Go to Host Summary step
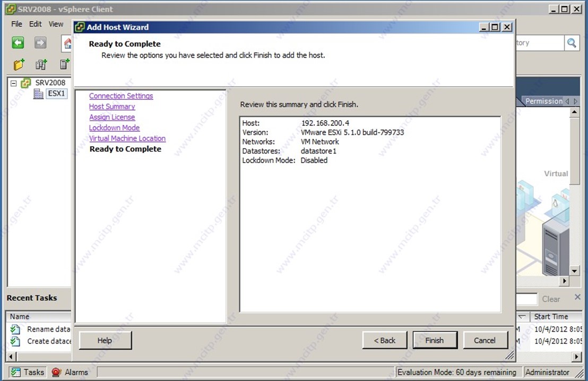 (x=112, y=107)
